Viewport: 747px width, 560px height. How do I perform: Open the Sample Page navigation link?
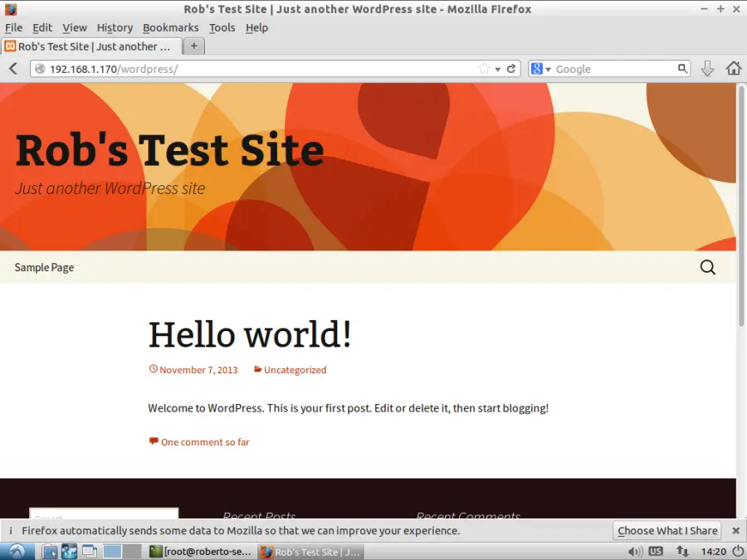pyautogui.click(x=44, y=268)
